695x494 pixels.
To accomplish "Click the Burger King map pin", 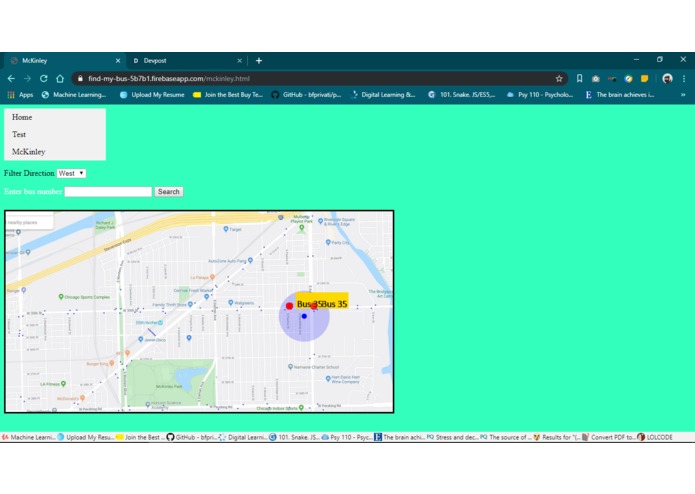I will tap(112, 363).
